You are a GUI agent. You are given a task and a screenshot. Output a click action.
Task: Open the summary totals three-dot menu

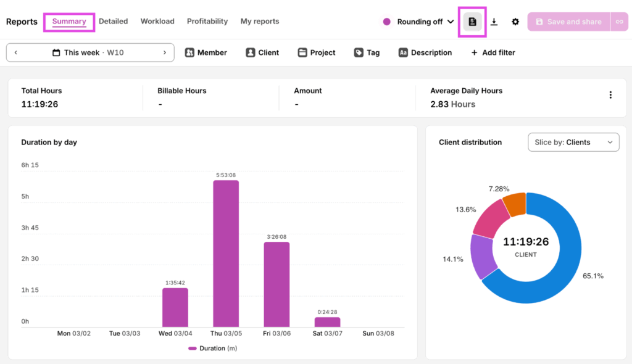[610, 95]
